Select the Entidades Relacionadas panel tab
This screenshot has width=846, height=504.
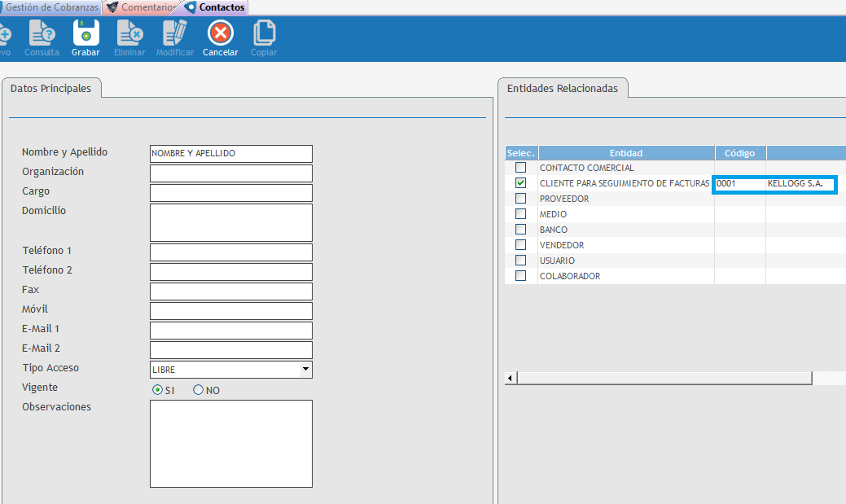coord(562,88)
